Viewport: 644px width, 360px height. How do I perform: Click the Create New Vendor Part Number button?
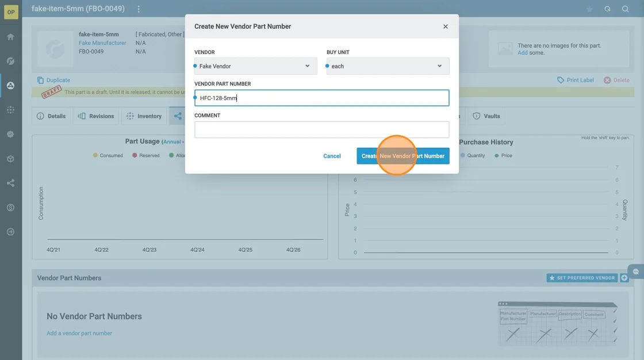tap(402, 156)
